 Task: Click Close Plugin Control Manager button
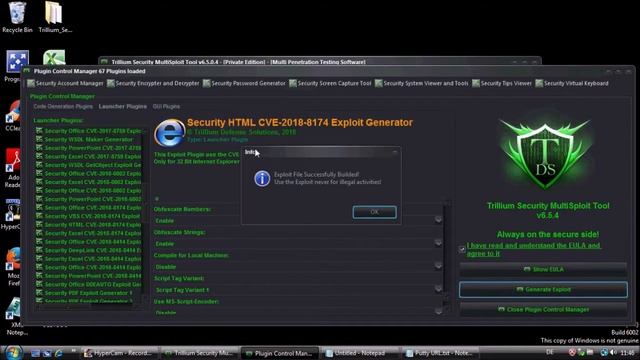543,309
